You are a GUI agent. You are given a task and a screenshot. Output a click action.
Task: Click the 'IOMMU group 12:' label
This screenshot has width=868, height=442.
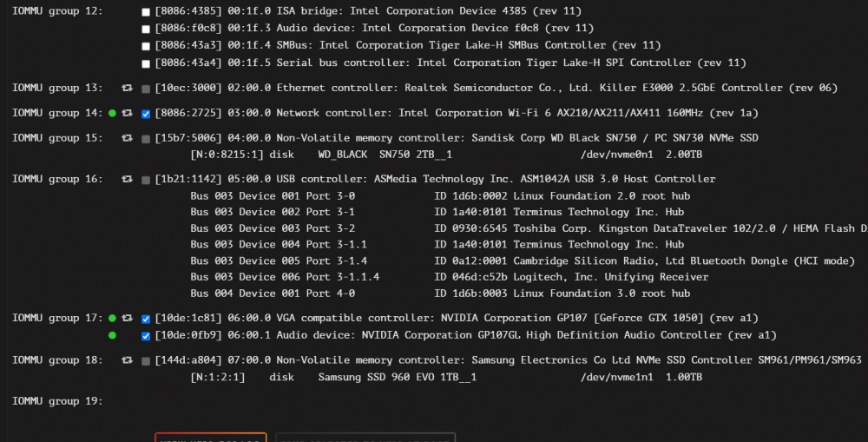[x=57, y=11]
